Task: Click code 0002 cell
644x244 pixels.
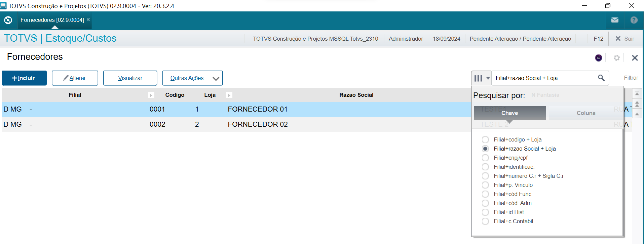Action: [x=157, y=124]
